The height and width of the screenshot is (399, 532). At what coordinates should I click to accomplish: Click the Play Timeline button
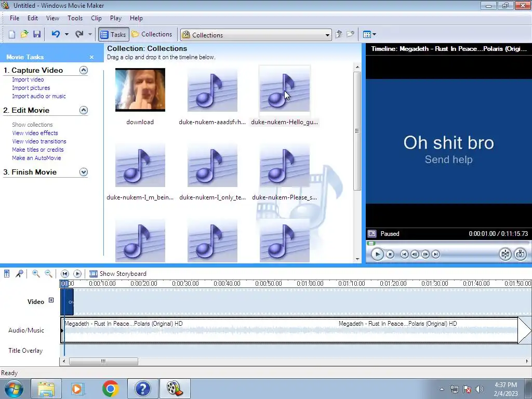click(x=77, y=273)
